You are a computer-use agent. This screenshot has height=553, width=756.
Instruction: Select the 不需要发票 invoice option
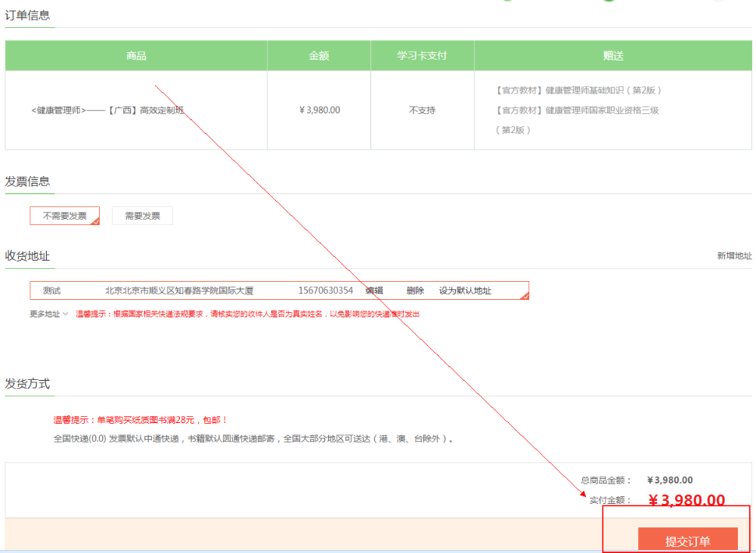64,216
